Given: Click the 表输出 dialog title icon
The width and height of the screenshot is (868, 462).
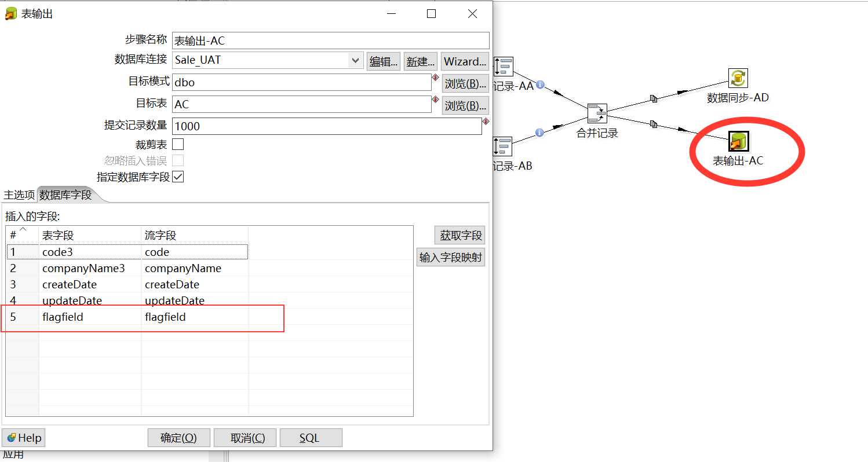Looking at the screenshot, I should (10, 14).
